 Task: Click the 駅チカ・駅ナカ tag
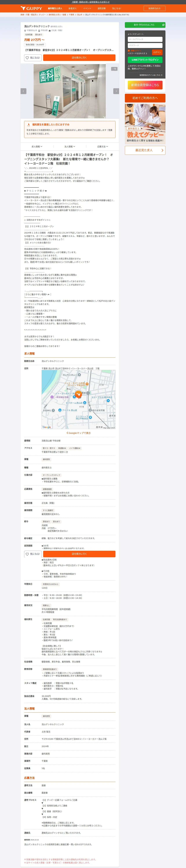49,448
